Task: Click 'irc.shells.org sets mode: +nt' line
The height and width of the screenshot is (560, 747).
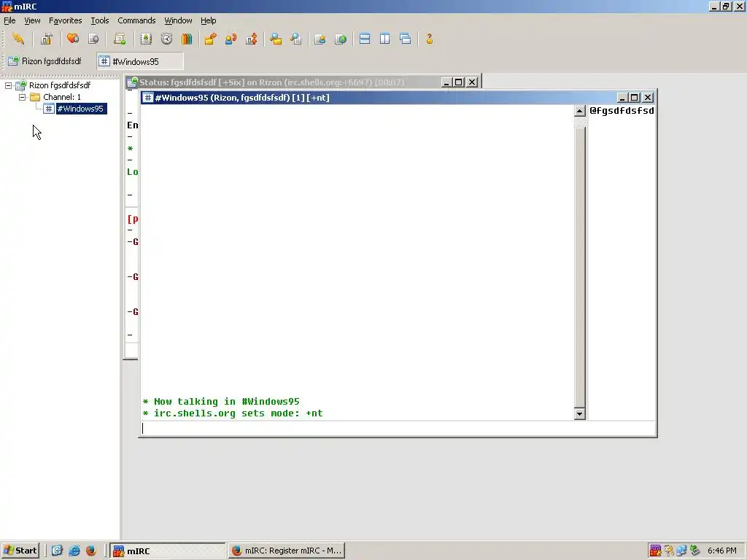Action: tap(233, 413)
